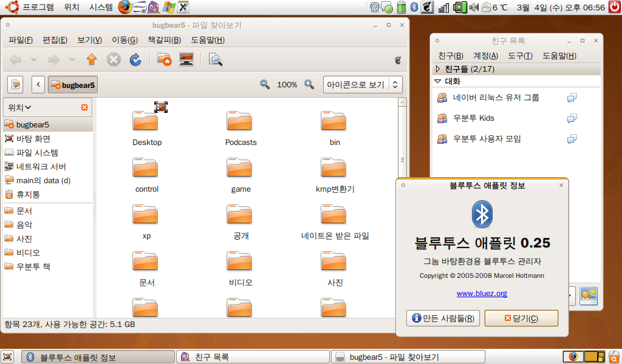Open 휴지통 in sidebar
Viewport: 622px width, 364px height.
tap(48, 195)
